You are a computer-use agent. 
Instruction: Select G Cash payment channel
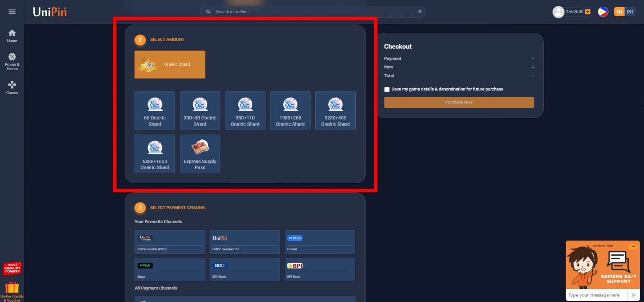point(320,242)
